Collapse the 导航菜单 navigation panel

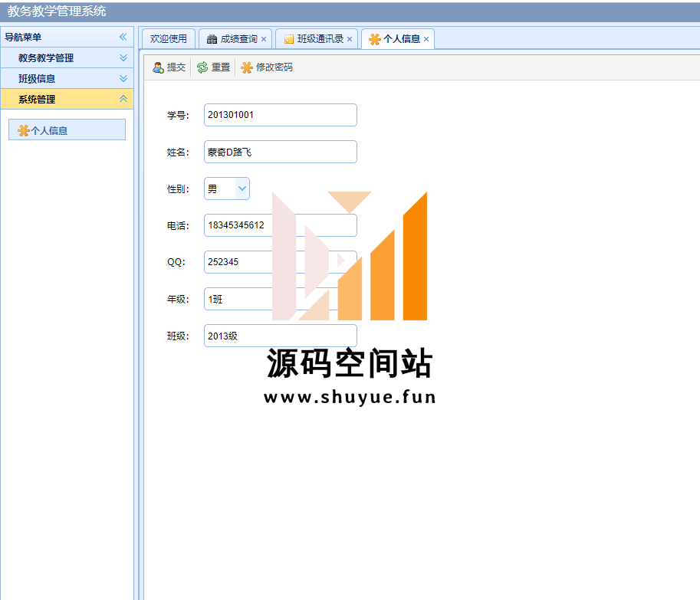pyautogui.click(x=123, y=37)
